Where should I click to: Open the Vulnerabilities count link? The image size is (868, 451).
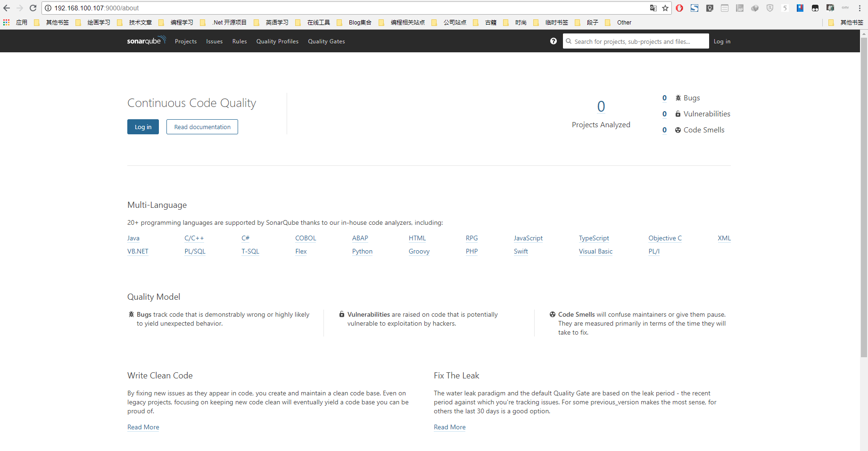664,114
